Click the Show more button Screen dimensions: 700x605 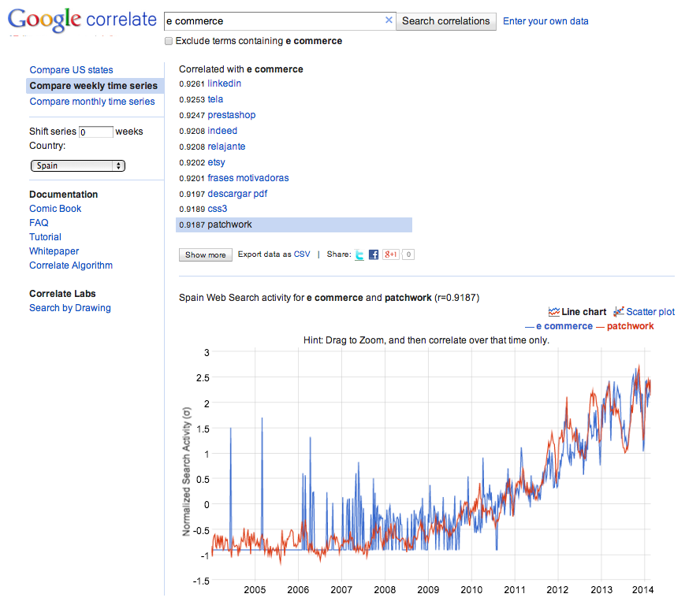(x=206, y=254)
